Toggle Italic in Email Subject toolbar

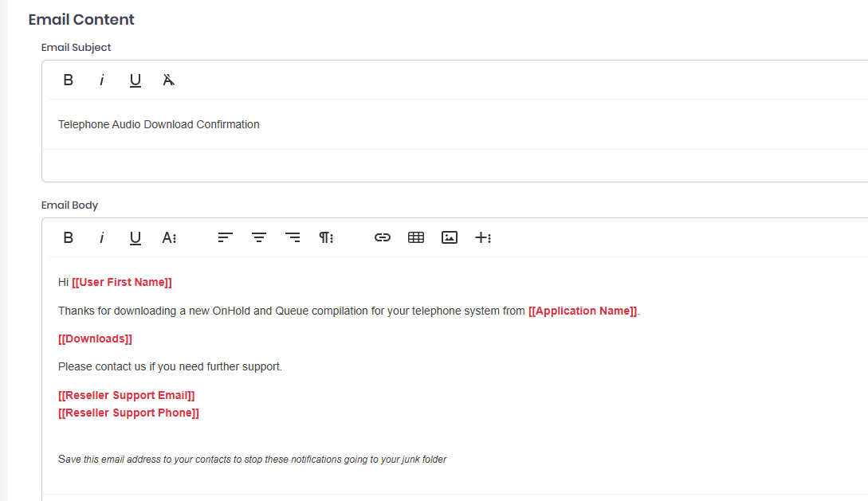tap(102, 80)
